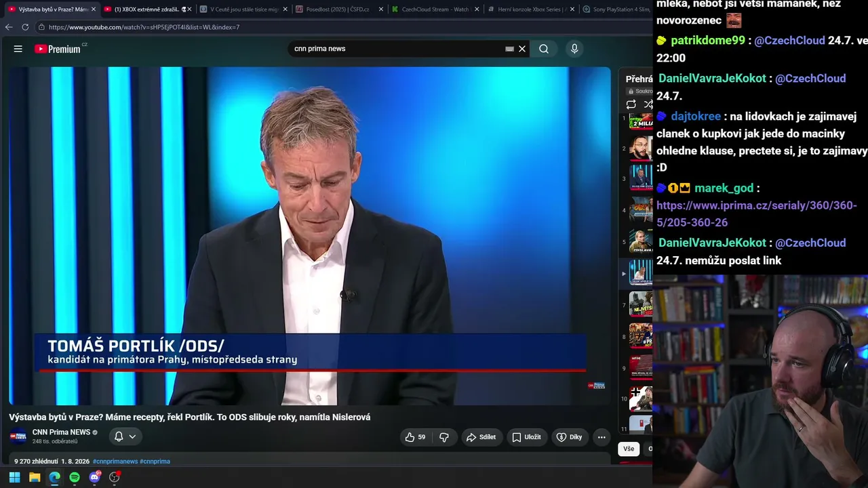Toggle playlist shuffle button

pyautogui.click(x=648, y=104)
